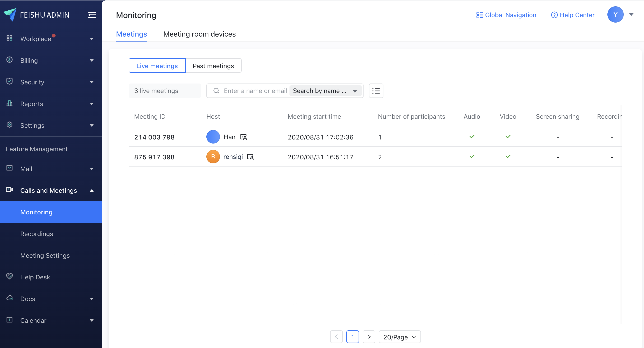Open the Help Center link
The height and width of the screenshot is (348, 644).
[572, 15]
